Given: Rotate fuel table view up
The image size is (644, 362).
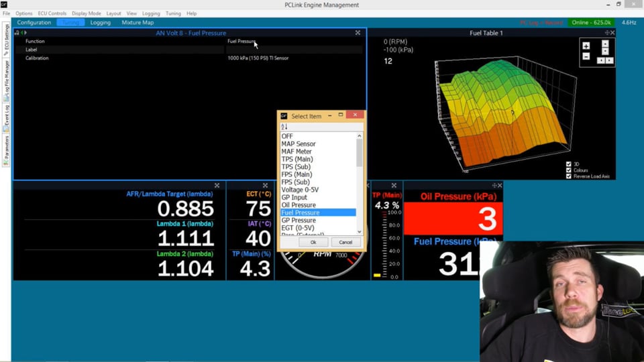Looking at the screenshot, I should point(605,44).
